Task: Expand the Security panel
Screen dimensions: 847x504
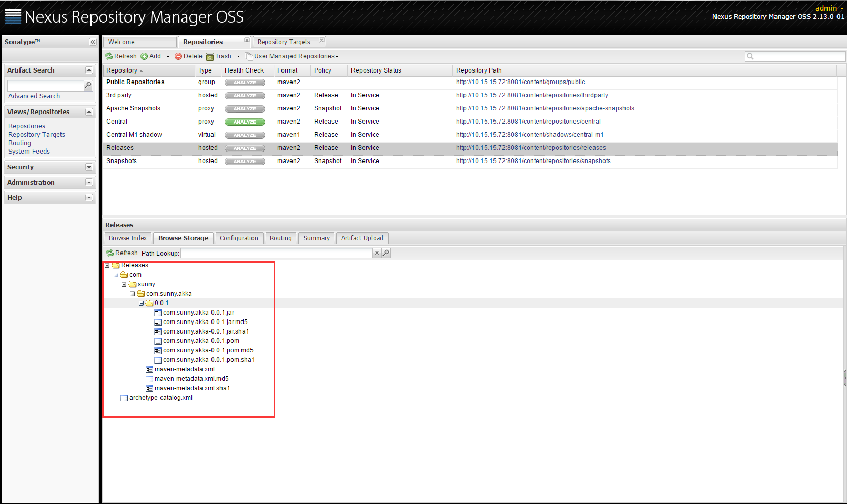Action: (89, 167)
